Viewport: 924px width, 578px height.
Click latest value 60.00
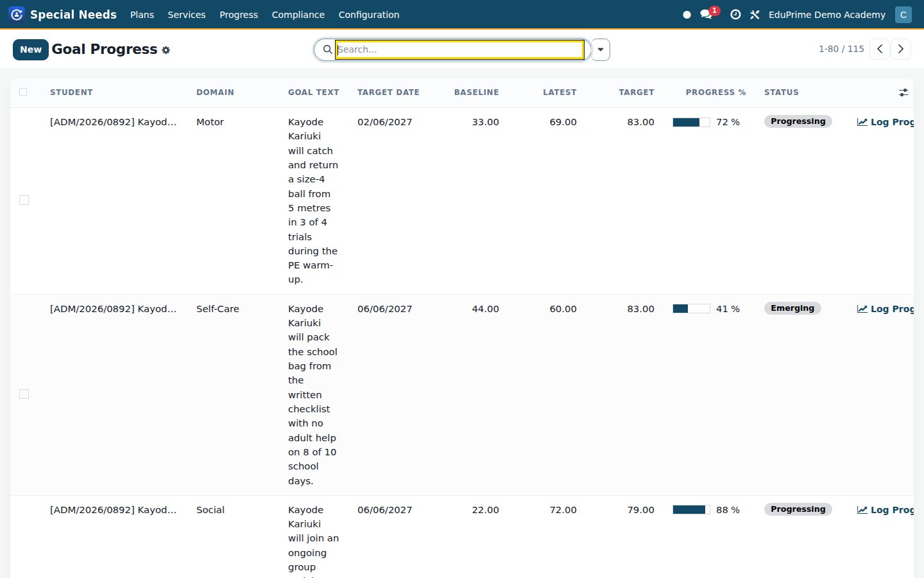tap(563, 309)
